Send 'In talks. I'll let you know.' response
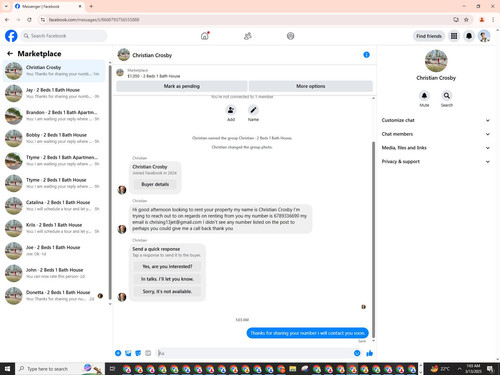500x375 pixels. 167,279
